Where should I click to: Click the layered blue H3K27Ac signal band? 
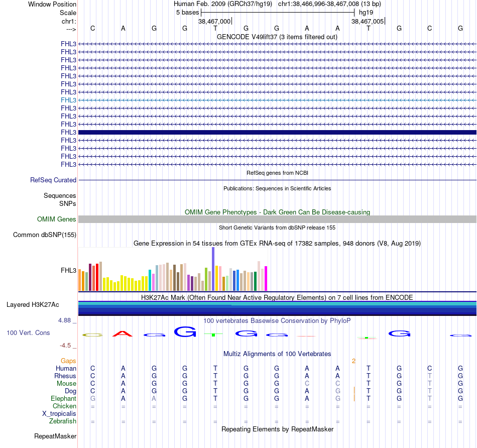(x=278, y=308)
